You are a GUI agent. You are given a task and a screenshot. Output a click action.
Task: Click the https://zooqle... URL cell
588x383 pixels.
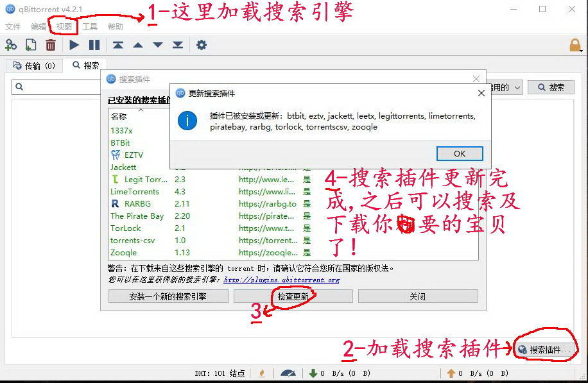[x=268, y=252]
